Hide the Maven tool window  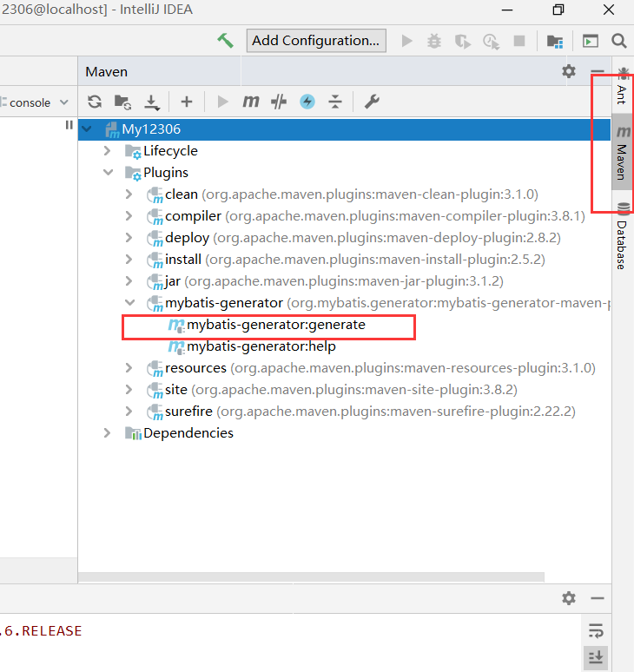(x=598, y=71)
